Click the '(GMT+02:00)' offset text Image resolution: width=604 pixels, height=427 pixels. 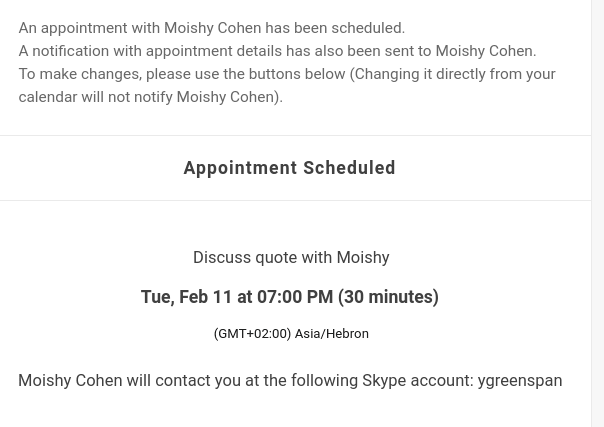252,333
